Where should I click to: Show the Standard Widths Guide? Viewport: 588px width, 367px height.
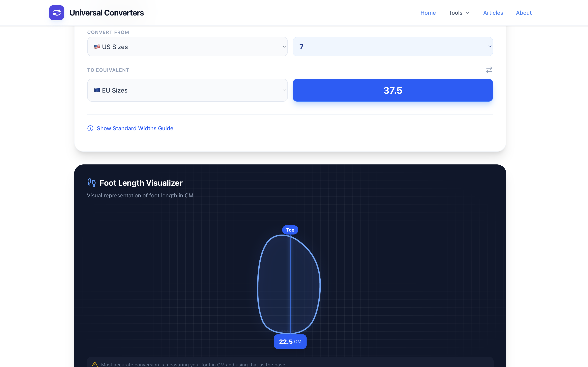click(x=135, y=128)
